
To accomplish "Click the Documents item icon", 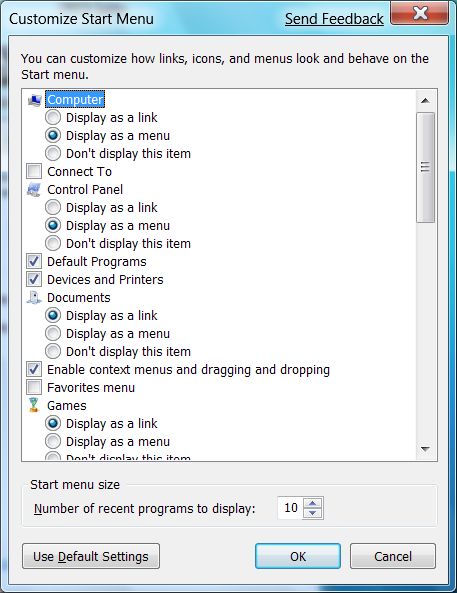I will (x=34, y=298).
